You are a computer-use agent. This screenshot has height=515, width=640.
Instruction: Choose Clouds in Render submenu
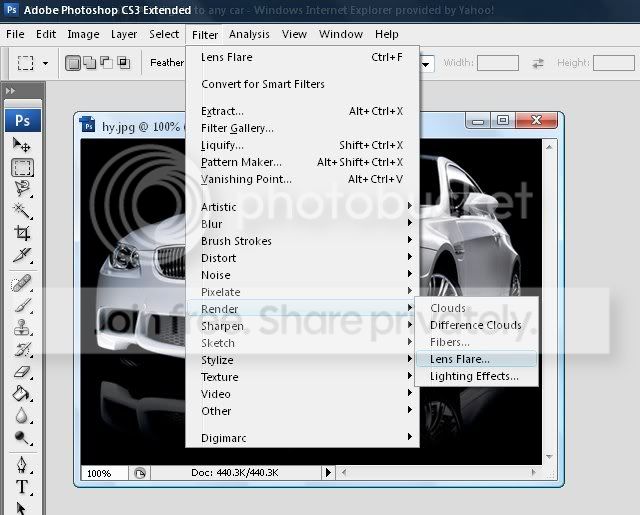(476, 308)
